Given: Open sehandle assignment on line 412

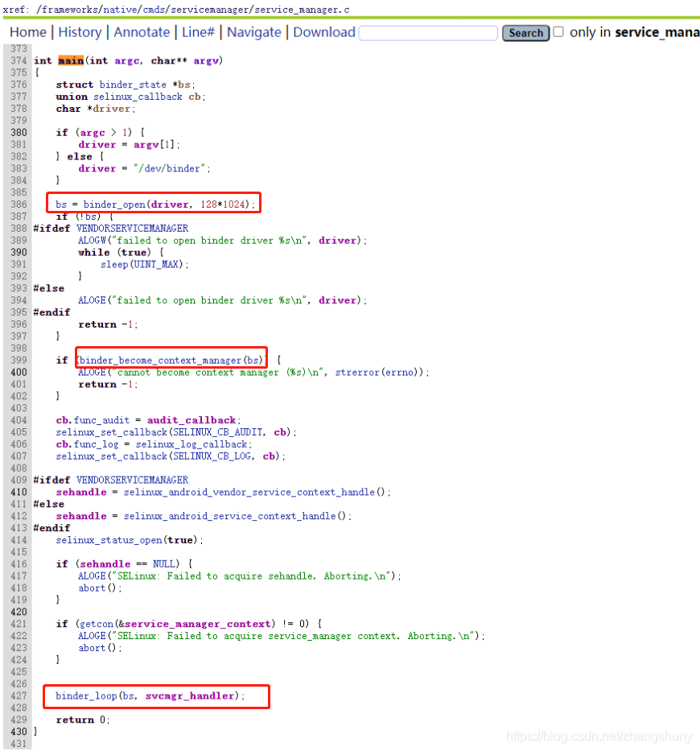Looking at the screenshot, I should pyautogui.click(x=81, y=516).
